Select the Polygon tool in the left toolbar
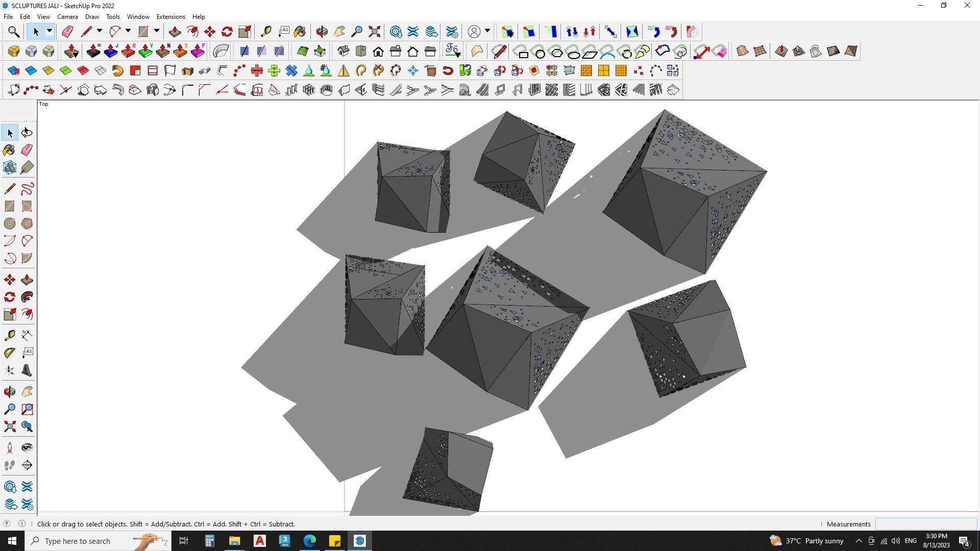The image size is (980, 551). (27, 223)
